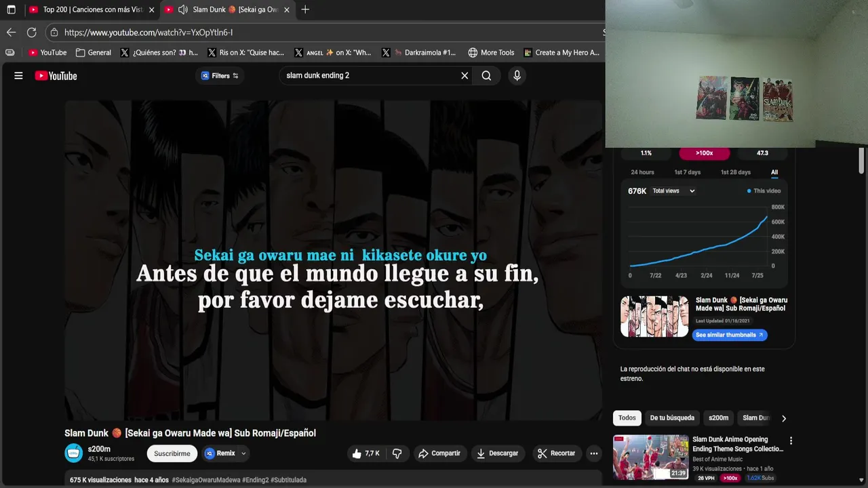Open the s200m channel name link

99,449
